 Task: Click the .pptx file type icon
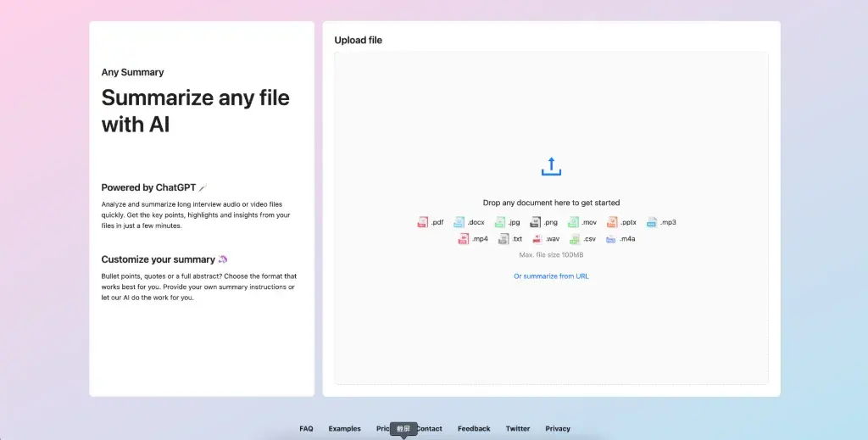point(612,222)
